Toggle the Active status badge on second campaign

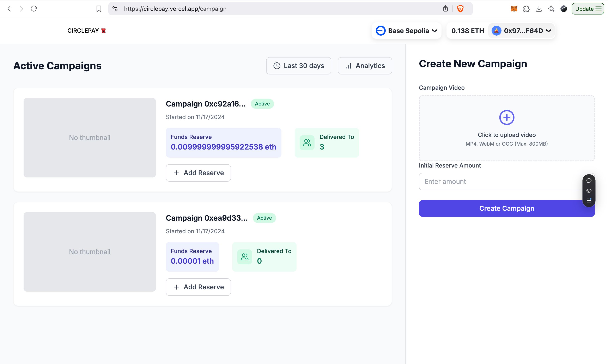coord(265,218)
